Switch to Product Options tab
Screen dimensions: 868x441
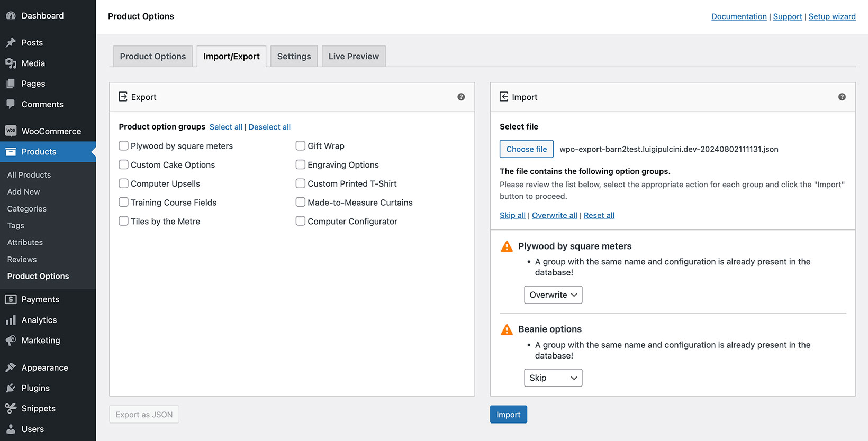[153, 56]
